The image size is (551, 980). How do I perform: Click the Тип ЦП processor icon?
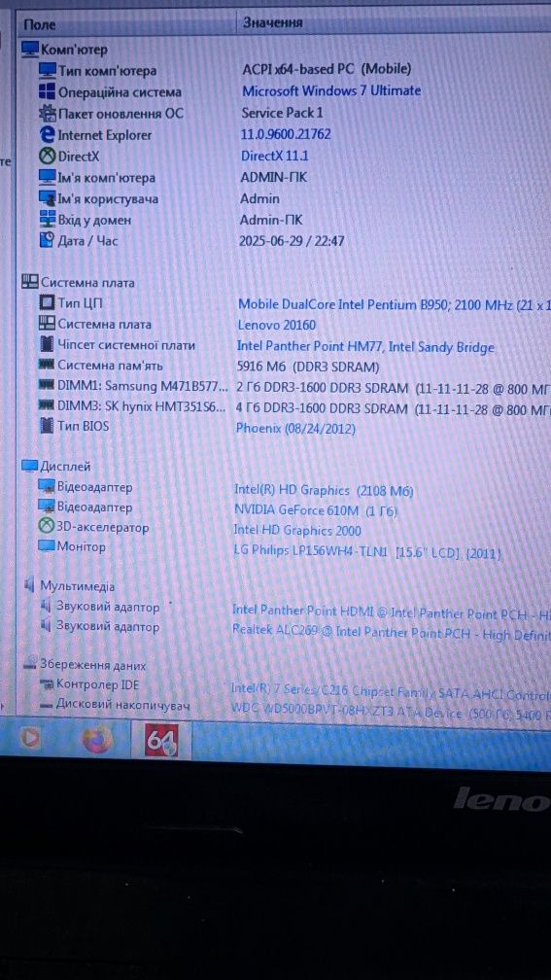tap(47, 303)
